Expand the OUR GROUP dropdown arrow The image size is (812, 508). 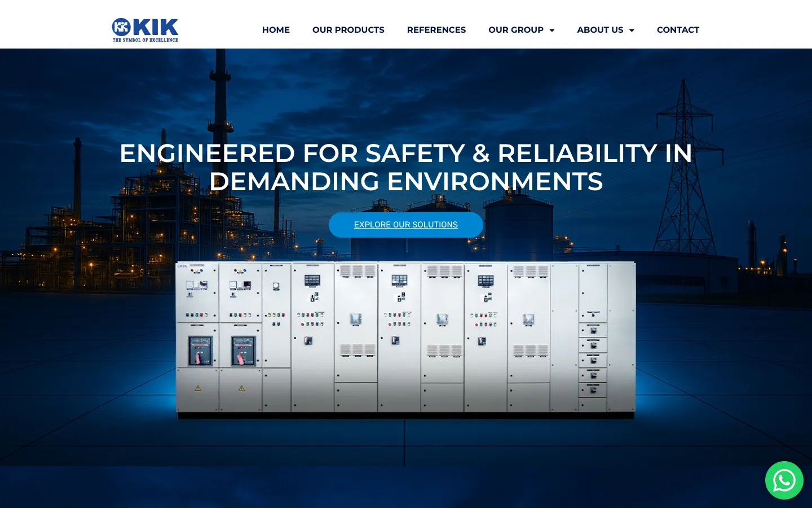coord(552,30)
